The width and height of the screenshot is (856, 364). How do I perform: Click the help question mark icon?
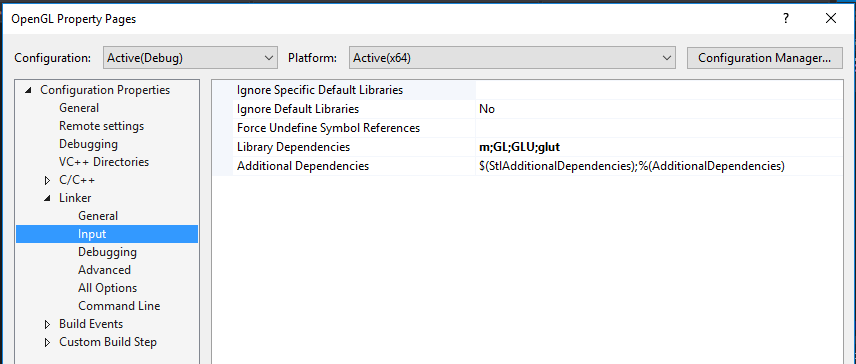786,19
